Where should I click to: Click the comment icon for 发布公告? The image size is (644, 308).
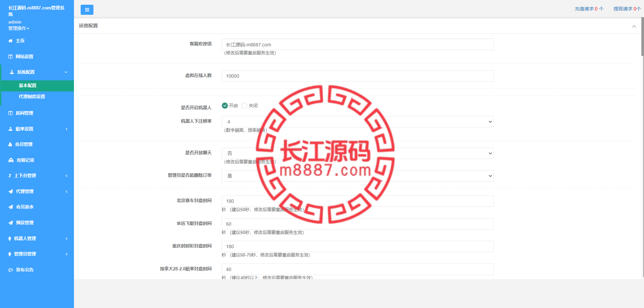point(11,270)
